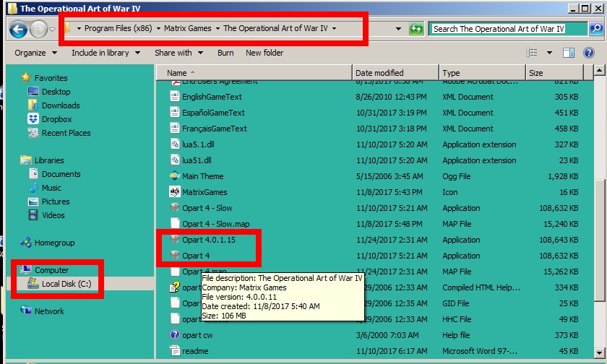Click the 1,928 KB size of Main Theme
This screenshot has width=607, height=364.
(x=563, y=176)
